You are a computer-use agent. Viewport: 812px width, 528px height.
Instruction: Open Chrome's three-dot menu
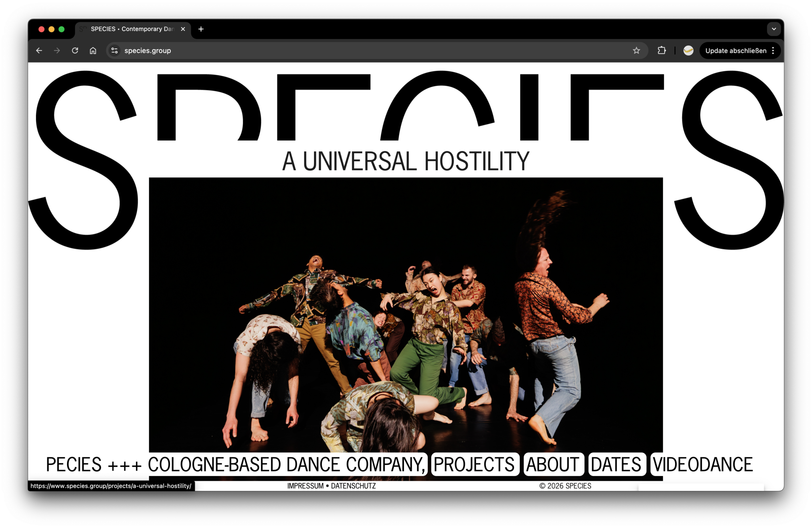point(773,50)
